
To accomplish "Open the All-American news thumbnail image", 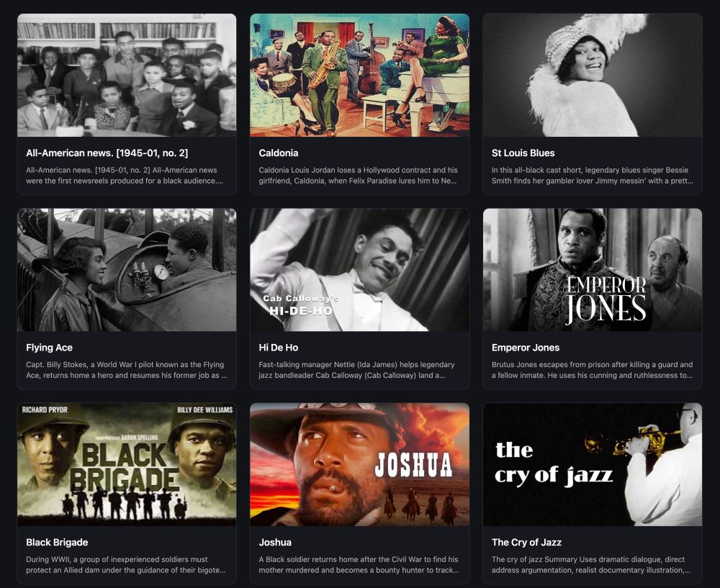I will coord(127,76).
